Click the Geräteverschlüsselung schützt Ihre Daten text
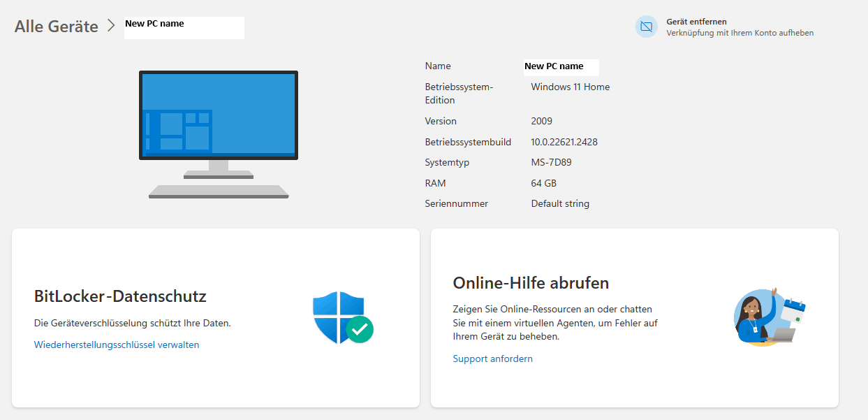This screenshot has height=420, width=868. (x=133, y=323)
